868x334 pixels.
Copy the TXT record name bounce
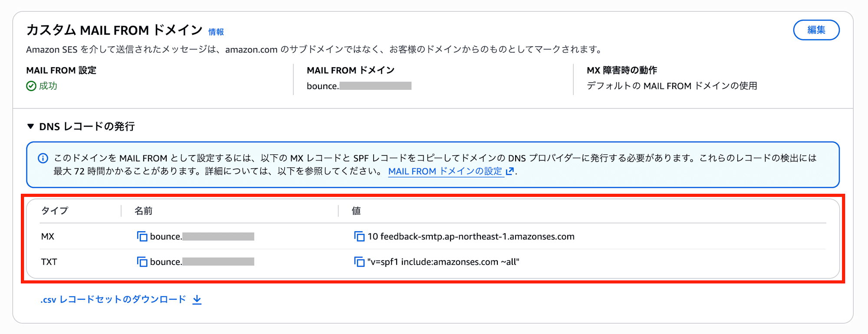142,262
